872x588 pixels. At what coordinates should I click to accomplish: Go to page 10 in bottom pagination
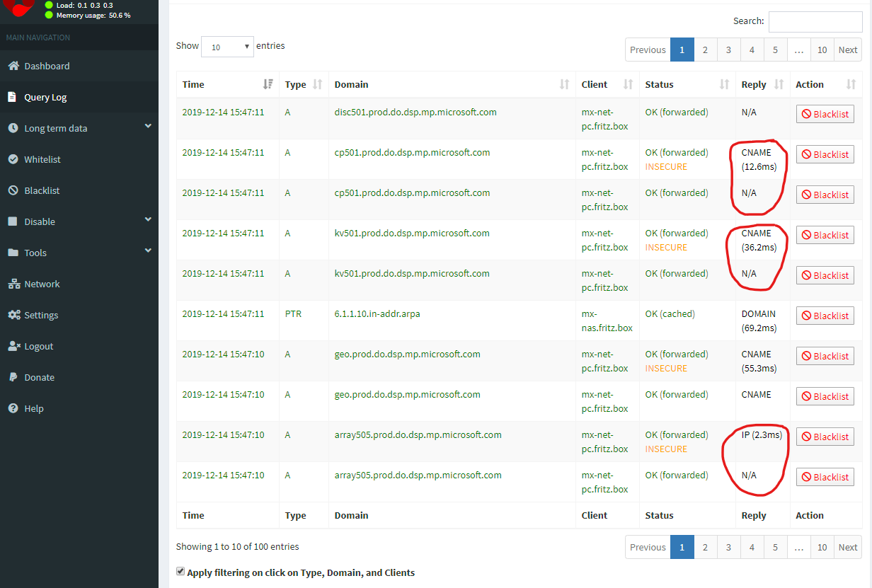point(822,547)
